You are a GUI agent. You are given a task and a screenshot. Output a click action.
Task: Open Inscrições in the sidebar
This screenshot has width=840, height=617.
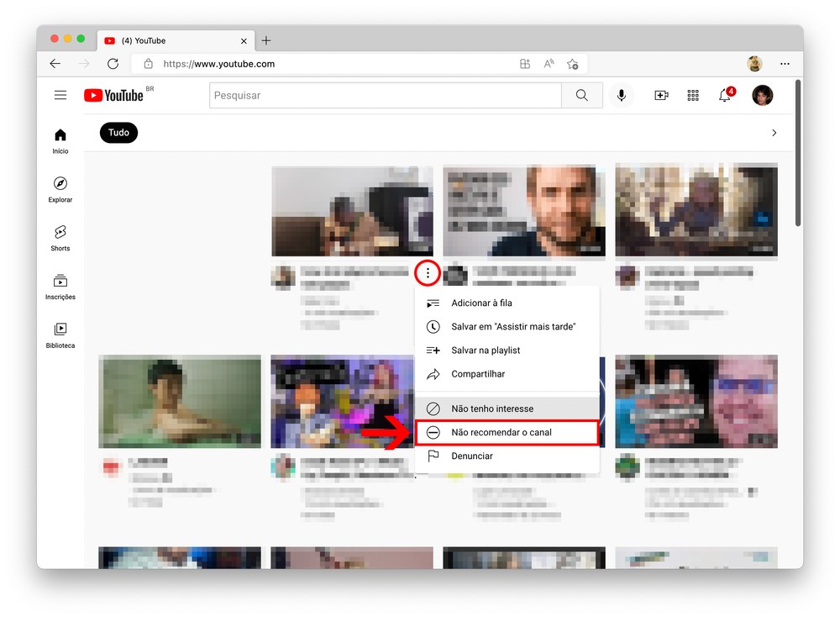(60, 287)
